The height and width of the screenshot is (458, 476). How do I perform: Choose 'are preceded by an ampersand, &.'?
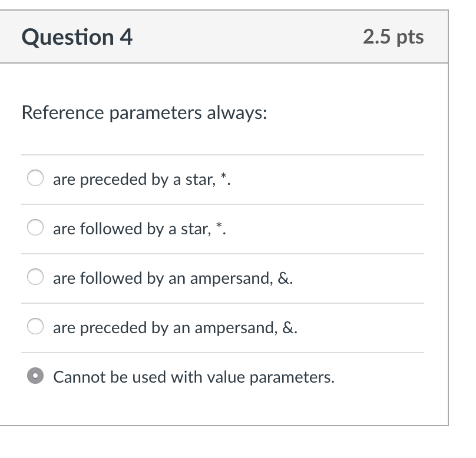tap(35, 327)
